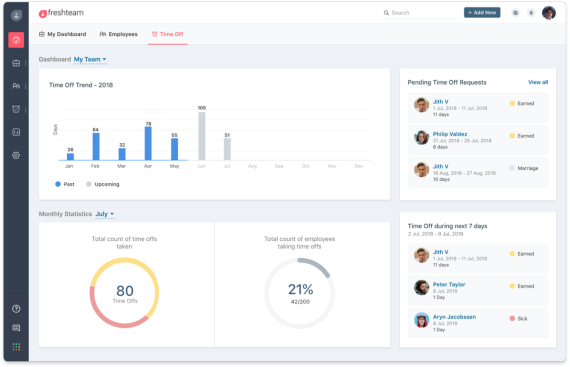Image resolution: width=570 pixels, height=367 pixels.
Task: Toggle the Past legend item
Action: 65,184
